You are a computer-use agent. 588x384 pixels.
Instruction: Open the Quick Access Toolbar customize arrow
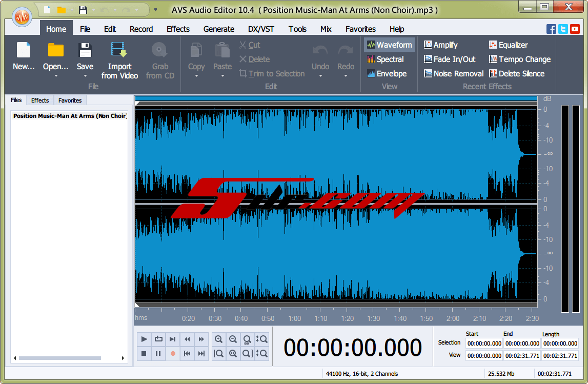(x=155, y=10)
